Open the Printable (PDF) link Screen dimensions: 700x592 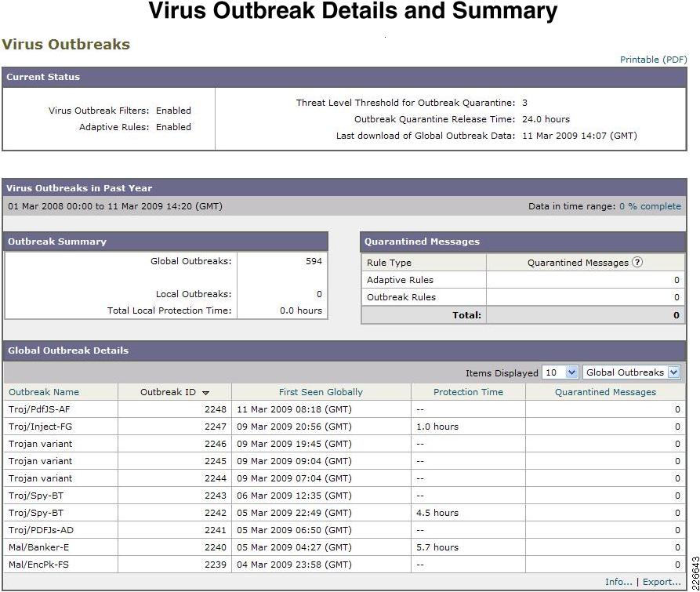click(653, 60)
